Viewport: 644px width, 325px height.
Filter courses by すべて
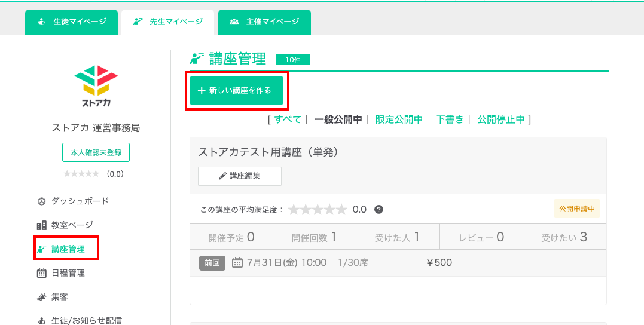click(x=288, y=119)
